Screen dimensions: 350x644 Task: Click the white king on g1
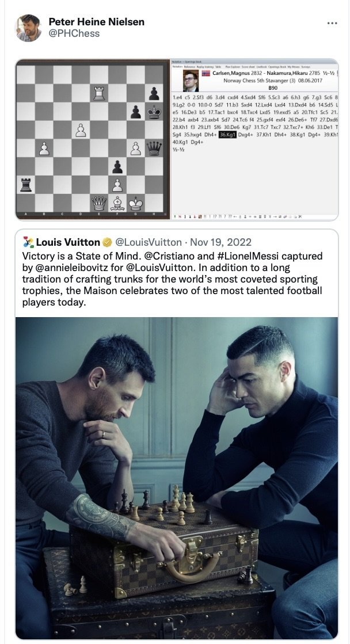coord(135,203)
